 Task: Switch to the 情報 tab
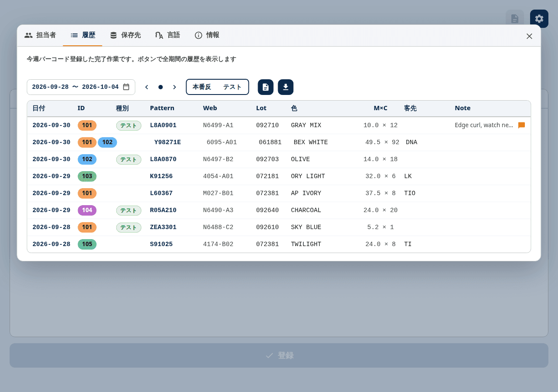point(207,35)
